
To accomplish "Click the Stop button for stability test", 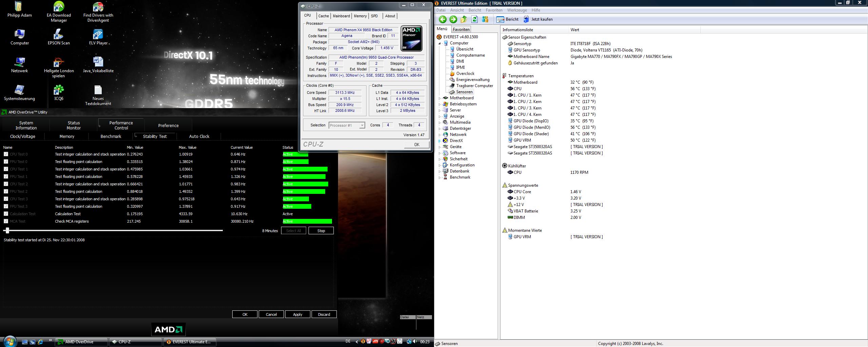I will (321, 231).
